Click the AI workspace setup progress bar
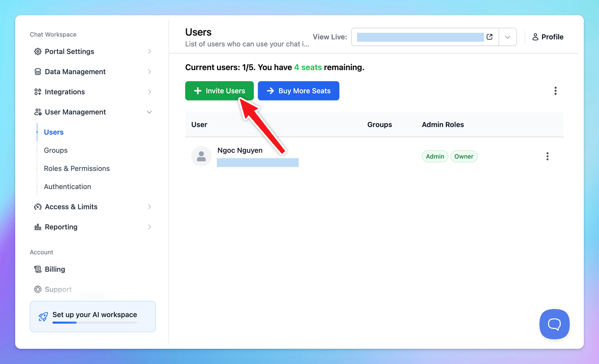 click(94, 323)
